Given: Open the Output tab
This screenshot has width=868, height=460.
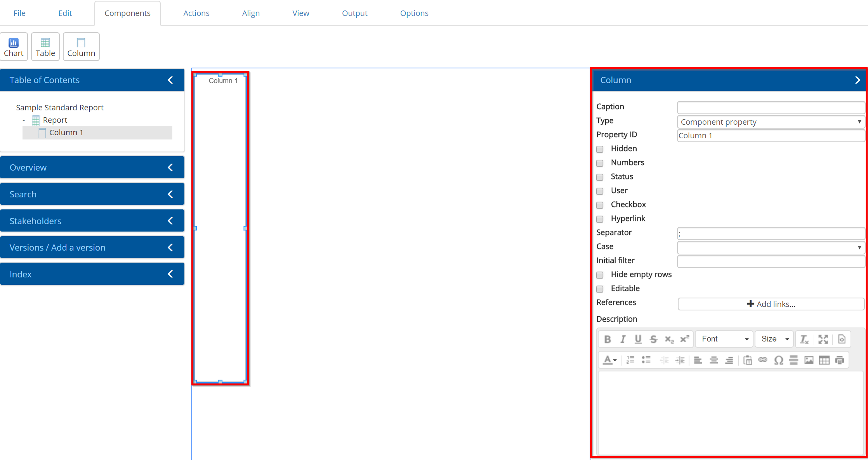Looking at the screenshot, I should click(x=354, y=13).
